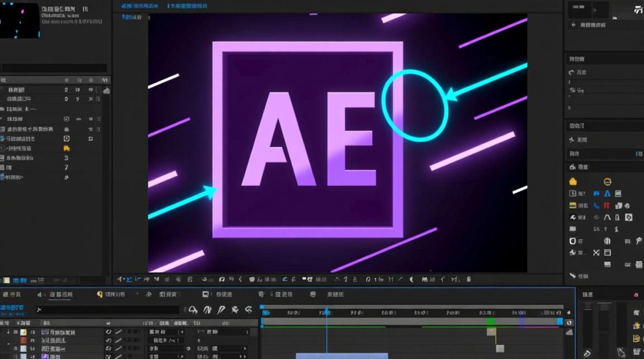Click the yellow circular icon in right panel
Image resolution: width=644 pixels, height=359 pixels.
607,181
